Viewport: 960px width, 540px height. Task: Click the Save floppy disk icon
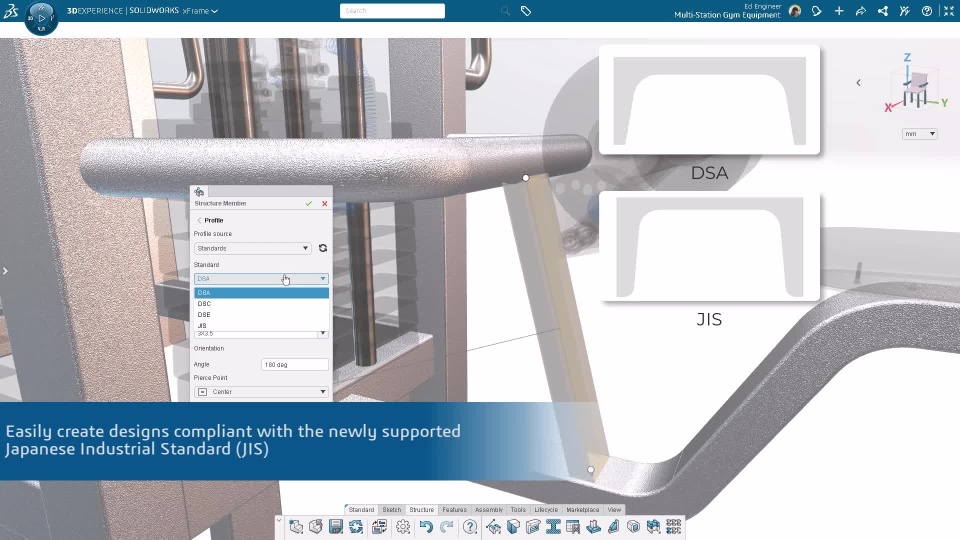point(336,527)
